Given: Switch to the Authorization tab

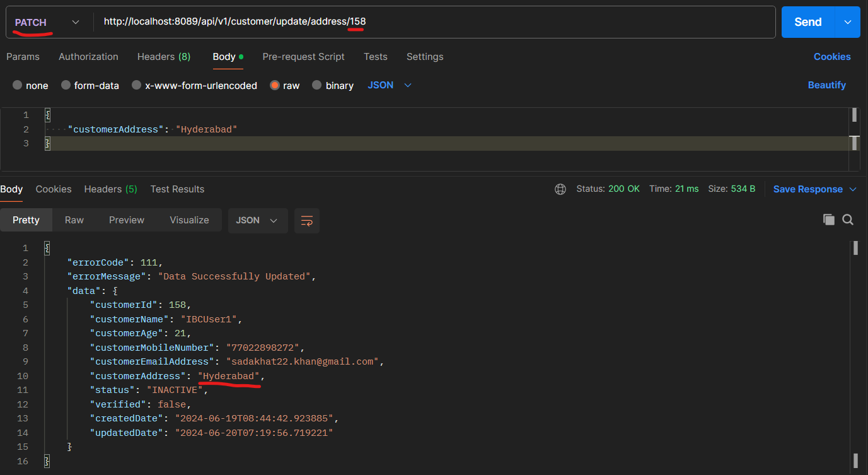Looking at the screenshot, I should tap(88, 57).
